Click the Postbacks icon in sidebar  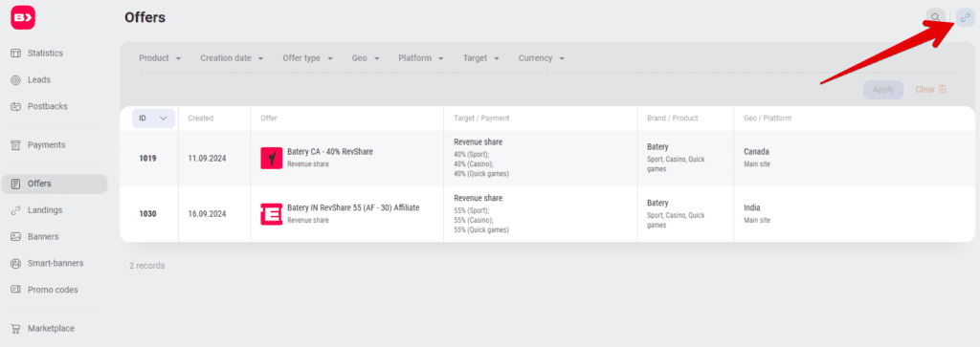point(16,107)
